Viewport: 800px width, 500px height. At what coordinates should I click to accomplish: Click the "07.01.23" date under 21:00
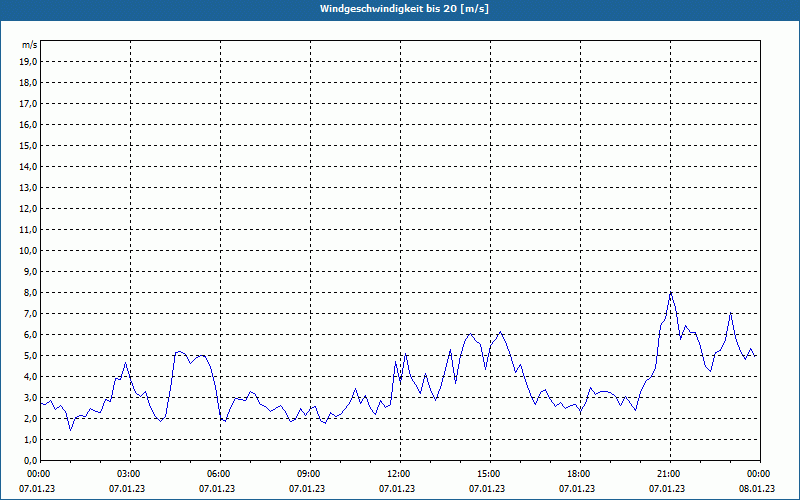pos(667,489)
